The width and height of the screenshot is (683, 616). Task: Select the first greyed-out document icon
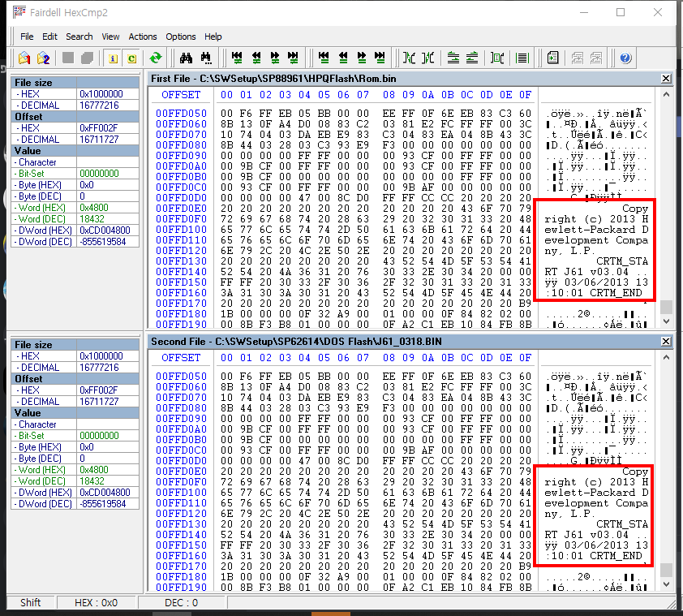pyautogui.click(x=578, y=58)
